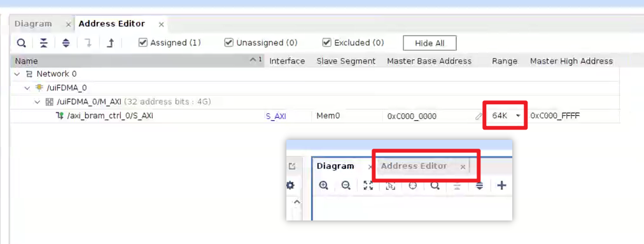Click the greyed downward-turn arrow toolbar icon

[x=88, y=43]
